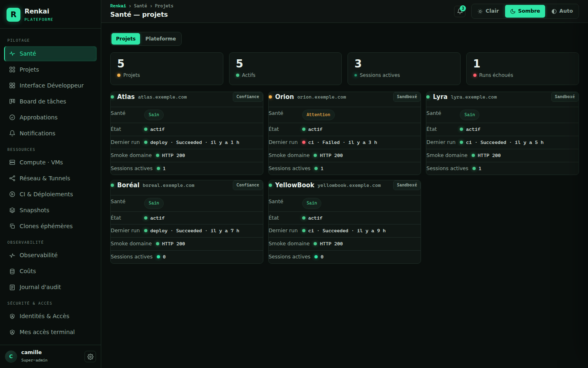Click the Sandboxé badge on the Lyra card
The height and width of the screenshot is (368, 588).
tap(565, 97)
